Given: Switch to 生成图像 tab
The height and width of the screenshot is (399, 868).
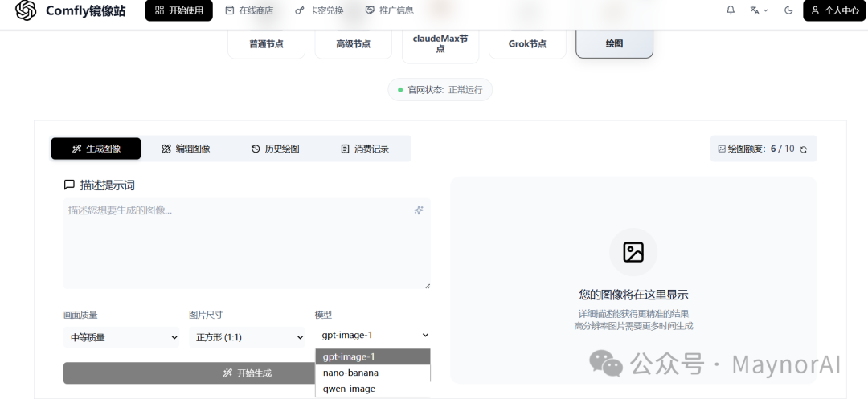Looking at the screenshot, I should (x=96, y=149).
